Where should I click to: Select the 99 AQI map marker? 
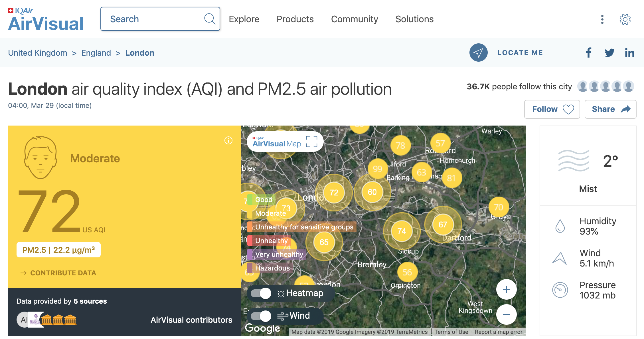[377, 169]
